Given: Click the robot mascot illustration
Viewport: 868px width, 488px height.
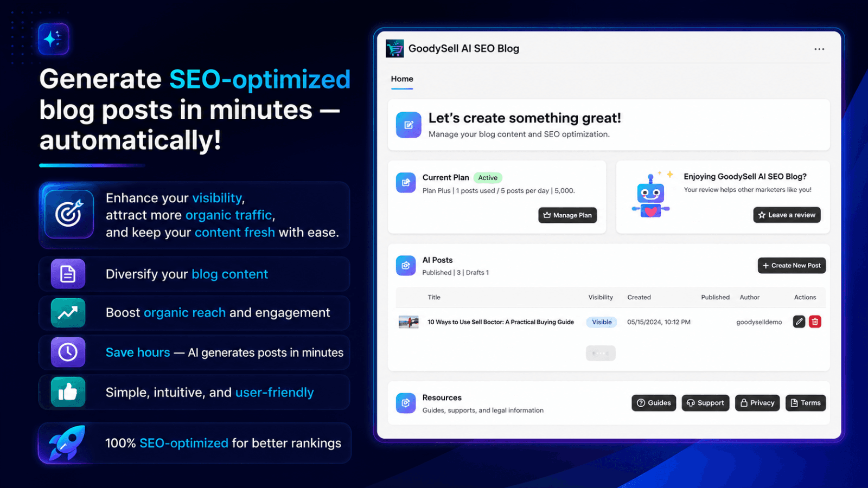Looking at the screenshot, I should click(651, 195).
